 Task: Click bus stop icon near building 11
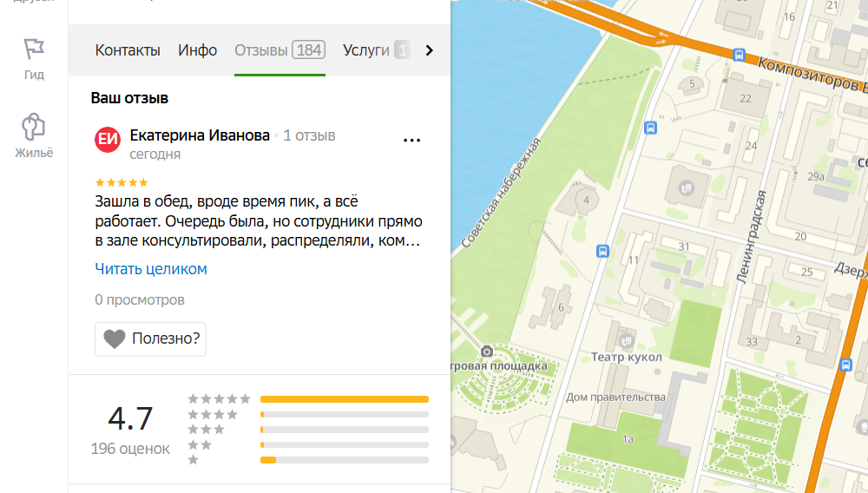(x=602, y=251)
